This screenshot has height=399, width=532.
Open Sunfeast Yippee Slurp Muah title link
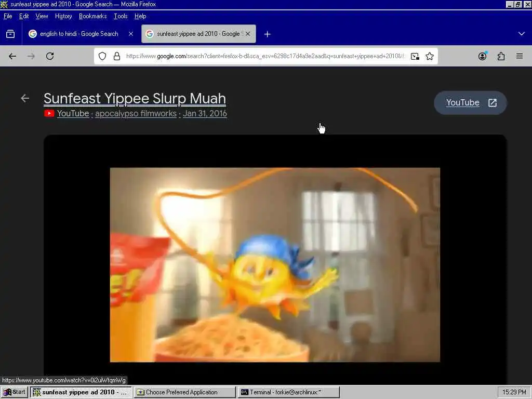[x=135, y=99]
